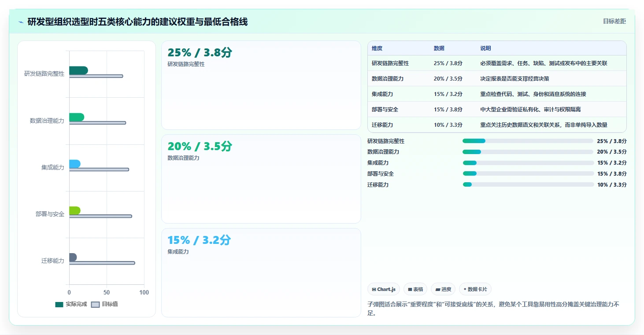The height and width of the screenshot is (335, 644).
Task: Click the 维度 column header
Action: 377,48
